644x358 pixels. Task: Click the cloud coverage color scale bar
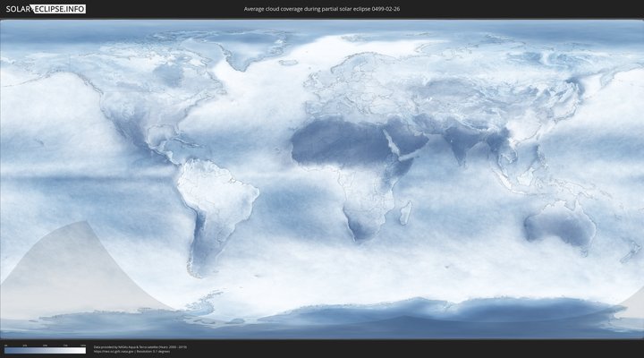(46, 351)
